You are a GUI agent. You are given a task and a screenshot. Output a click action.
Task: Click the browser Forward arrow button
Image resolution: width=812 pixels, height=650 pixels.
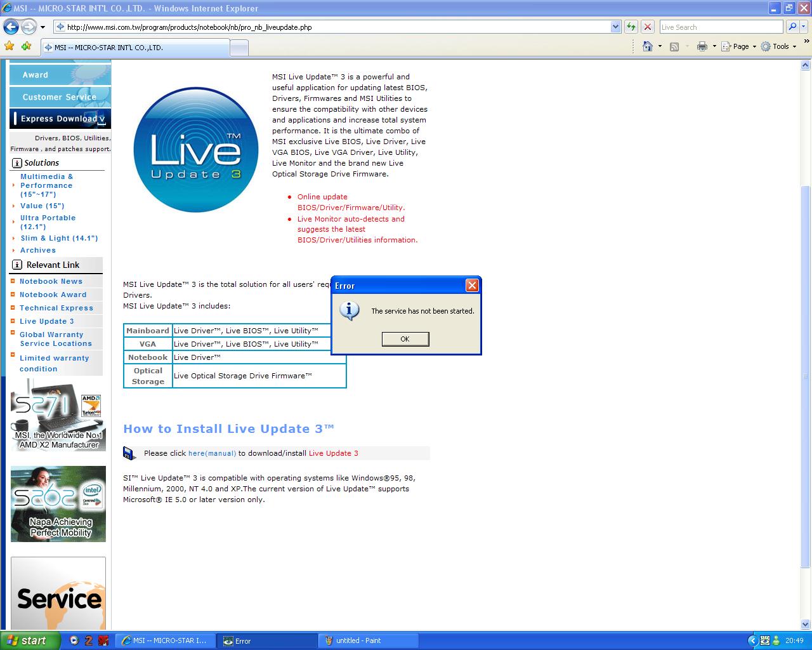[29, 27]
